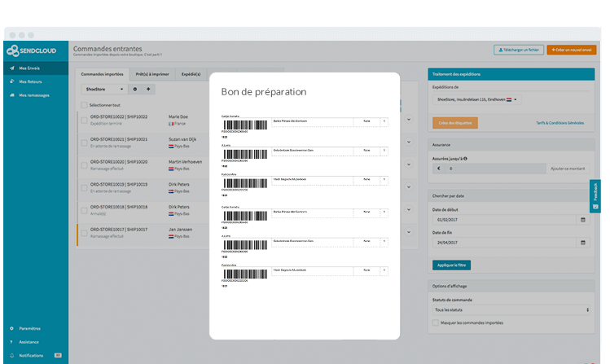Viewport: 610px width, 364px height.
Task: Select checkbox for order ORD-STORE10017
Action: [x=84, y=233]
